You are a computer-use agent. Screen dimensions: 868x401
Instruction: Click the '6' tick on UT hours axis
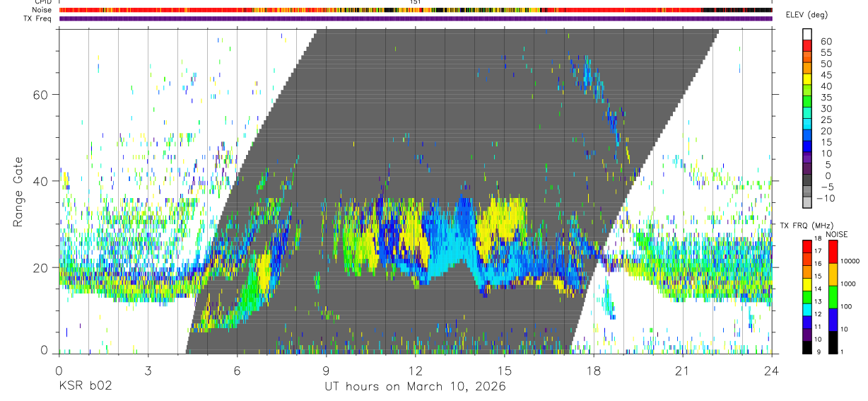pyautogui.click(x=237, y=371)
